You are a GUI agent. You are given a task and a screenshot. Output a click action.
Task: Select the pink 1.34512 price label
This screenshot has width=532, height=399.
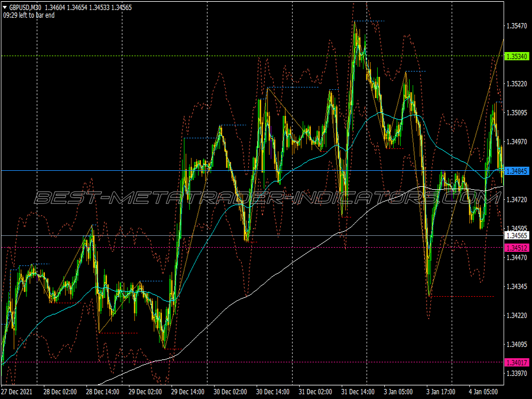[517, 248]
